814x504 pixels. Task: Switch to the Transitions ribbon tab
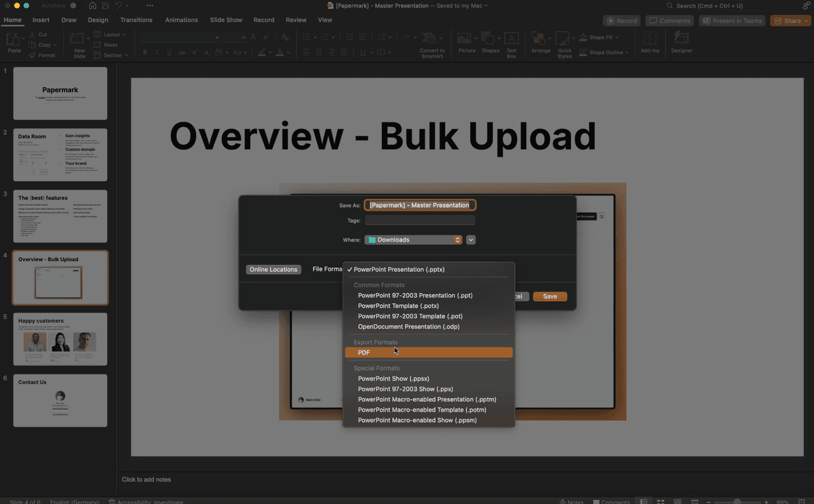click(136, 20)
